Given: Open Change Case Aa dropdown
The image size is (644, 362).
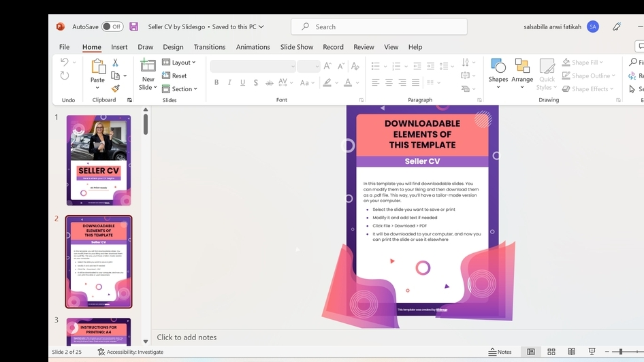Looking at the screenshot, I should tap(307, 82).
